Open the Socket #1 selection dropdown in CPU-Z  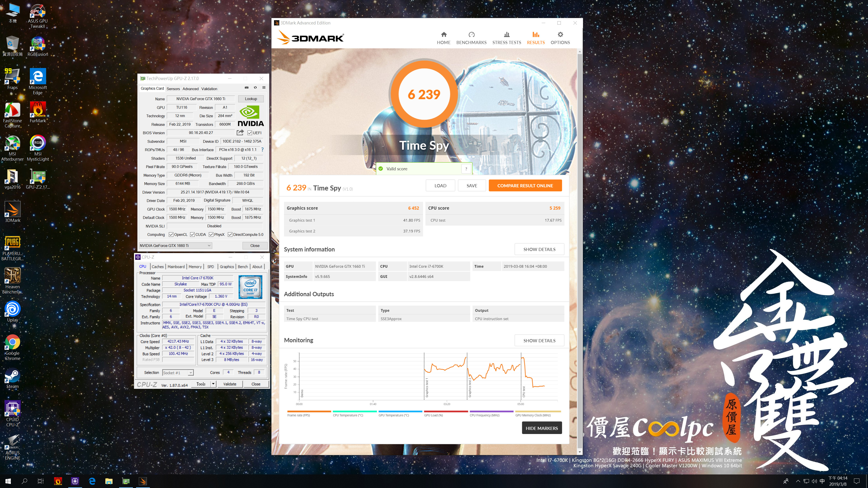pyautogui.click(x=178, y=373)
